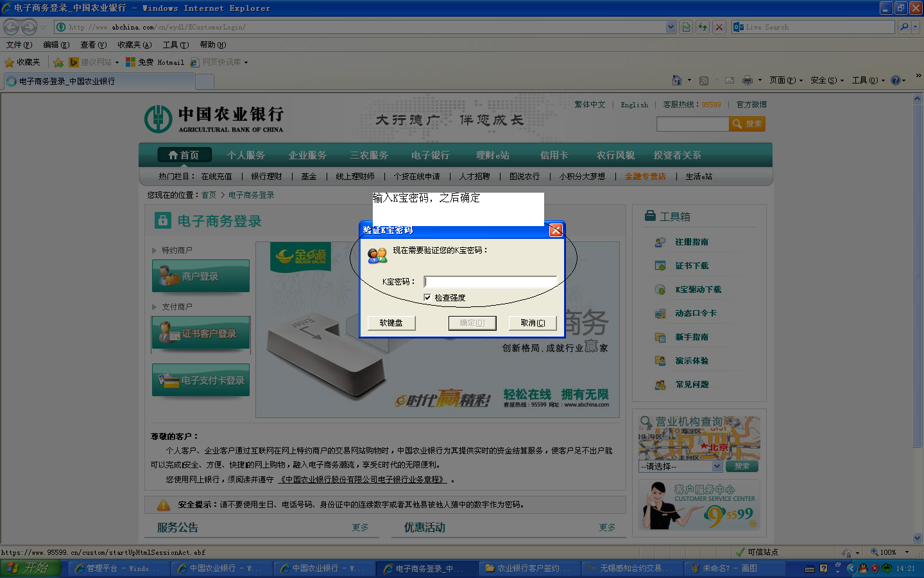Click the Refresh page icon
Viewport: 924px width, 578px height.
(703, 27)
